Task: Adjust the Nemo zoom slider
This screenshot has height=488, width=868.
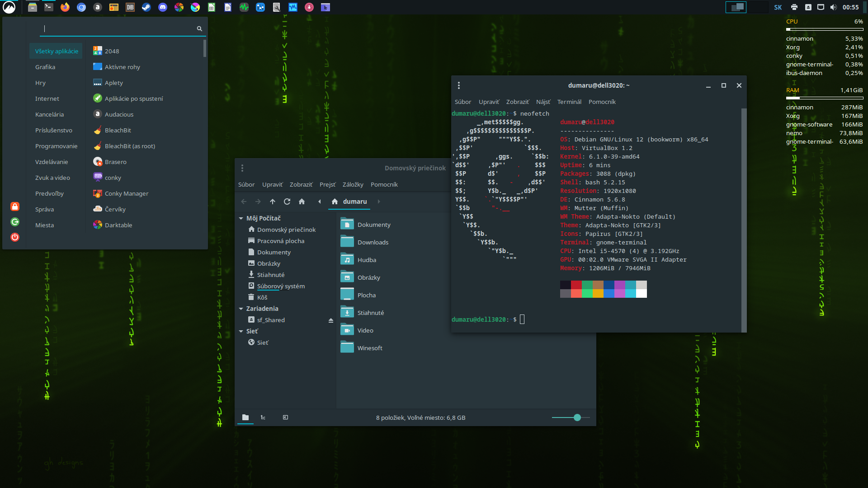Action: tap(578, 418)
